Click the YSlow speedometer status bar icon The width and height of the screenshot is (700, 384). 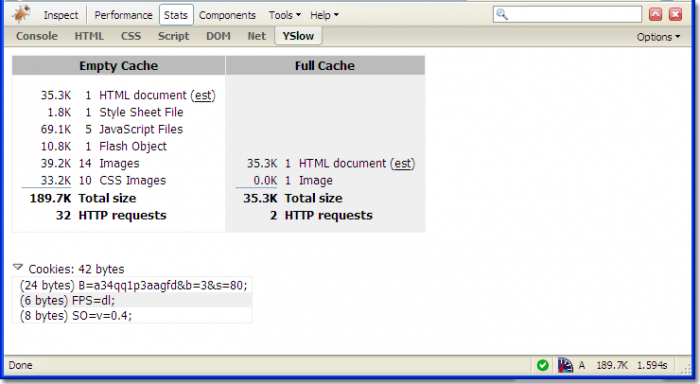pyautogui.click(x=565, y=365)
